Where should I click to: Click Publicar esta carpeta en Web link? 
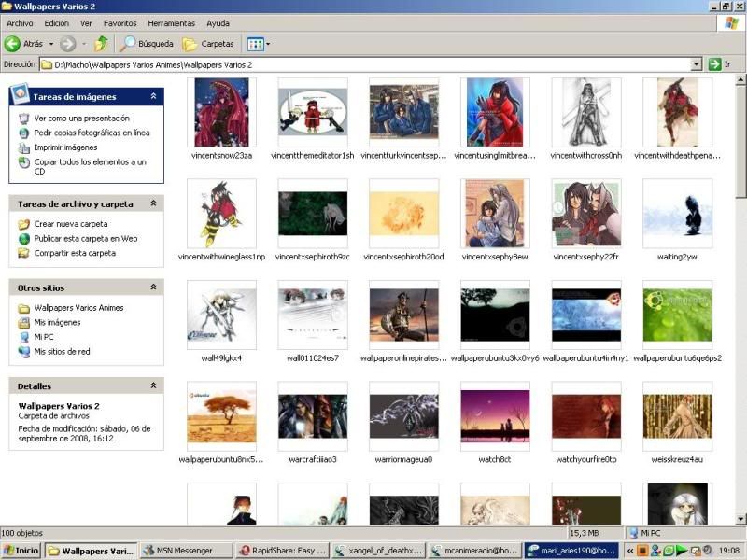(x=86, y=239)
